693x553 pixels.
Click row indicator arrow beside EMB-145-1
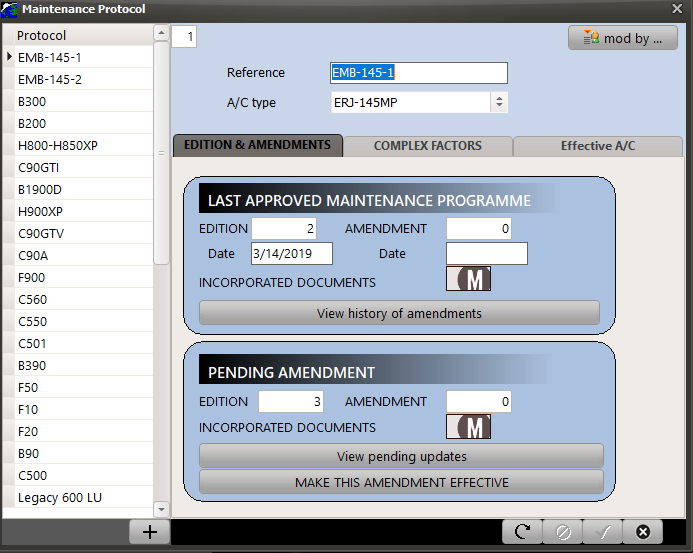[x=9, y=57]
